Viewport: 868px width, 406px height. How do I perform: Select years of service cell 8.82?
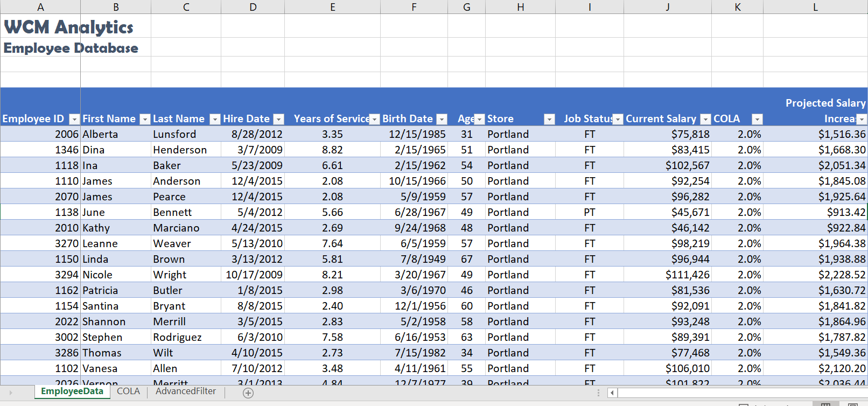pos(332,150)
